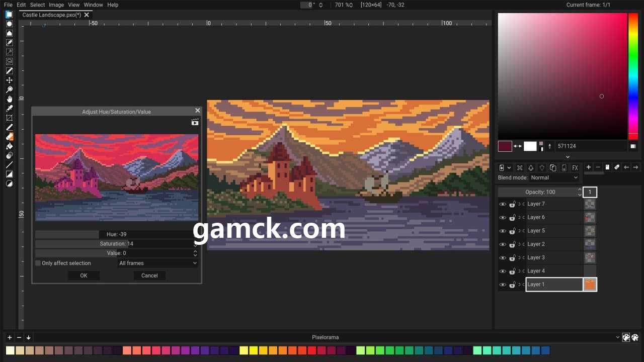
Task: Open add layer type dropdown arrow
Action: [x=509, y=167]
